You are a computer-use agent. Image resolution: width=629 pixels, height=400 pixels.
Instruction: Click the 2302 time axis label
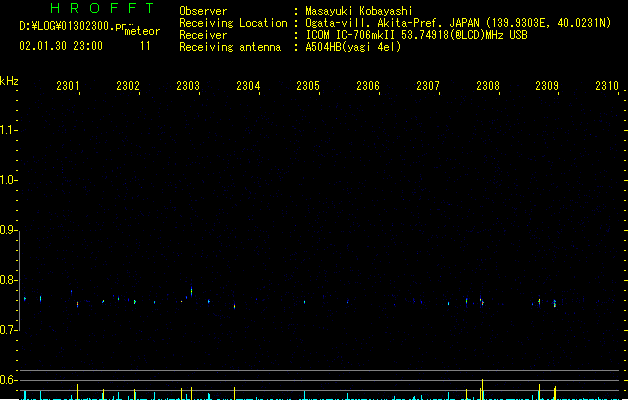pos(128,85)
